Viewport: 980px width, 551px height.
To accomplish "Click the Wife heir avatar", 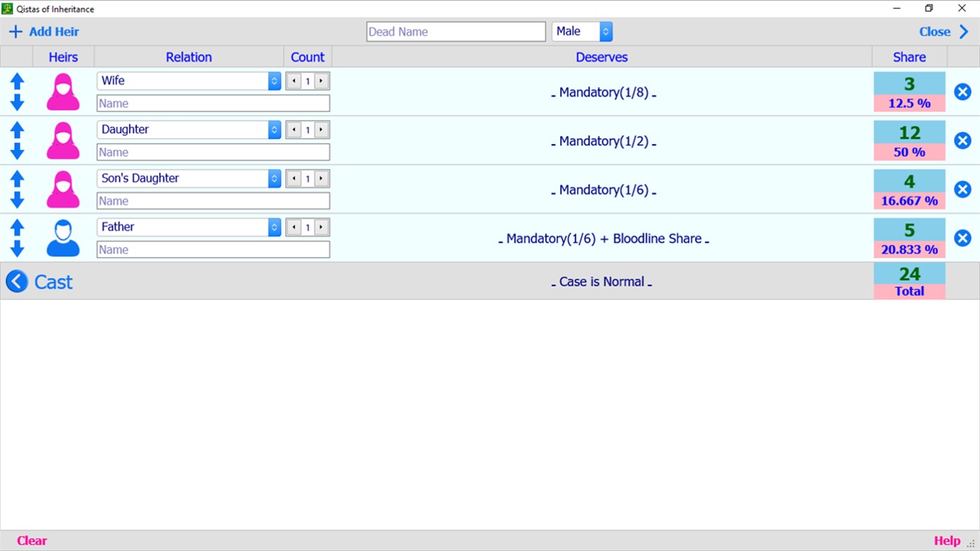I will coord(62,91).
